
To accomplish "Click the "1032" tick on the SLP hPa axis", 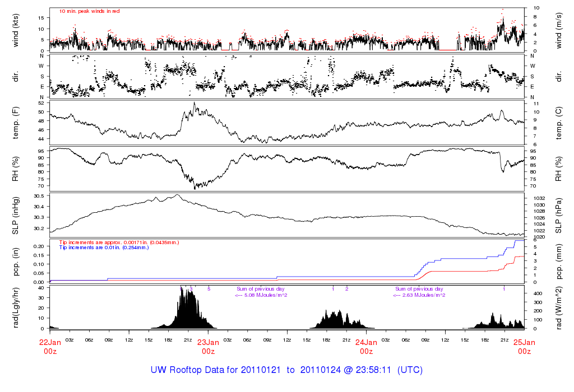I will coord(539,198).
